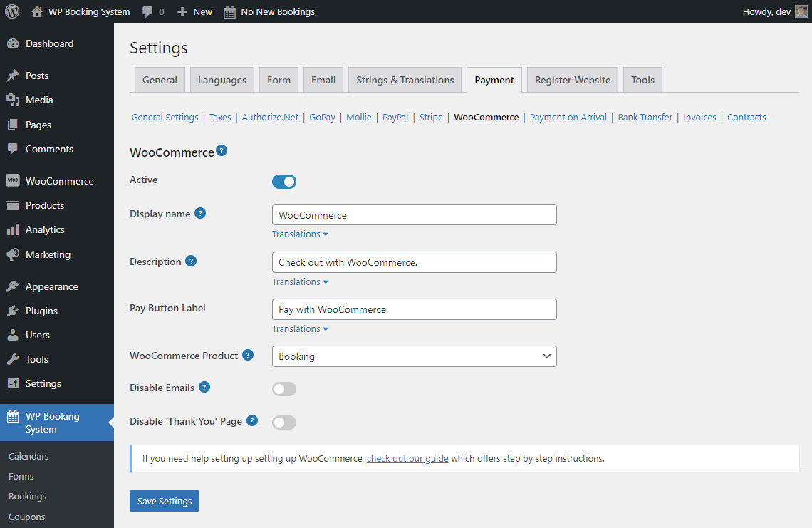Click the Tools wrench icon in the sidebar
The height and width of the screenshot is (528, 812).
(13, 359)
